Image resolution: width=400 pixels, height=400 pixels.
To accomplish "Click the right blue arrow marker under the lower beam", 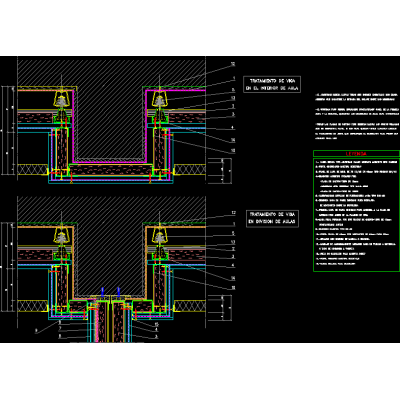I will tap(118, 292).
